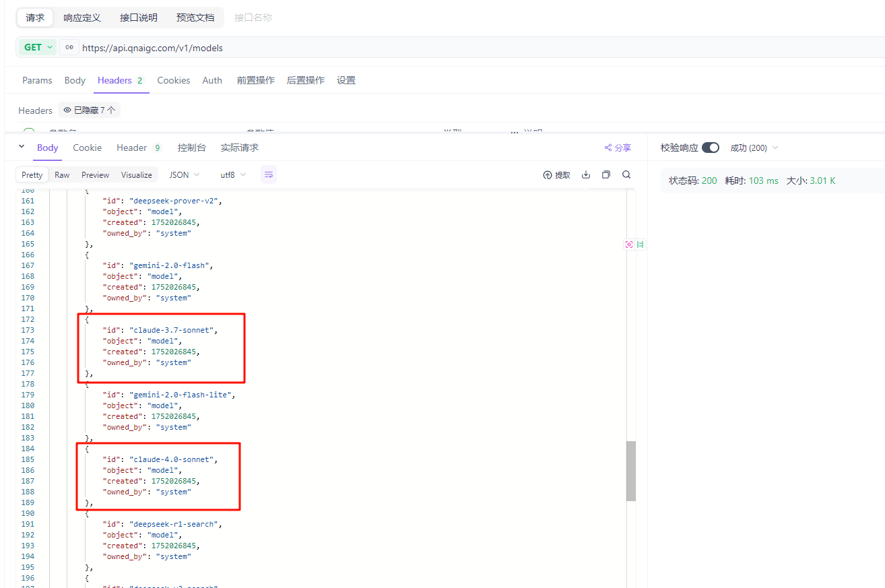Toggle the 校验响应 validation switch
Screen dimensions: 885x588
pyautogui.click(x=711, y=148)
